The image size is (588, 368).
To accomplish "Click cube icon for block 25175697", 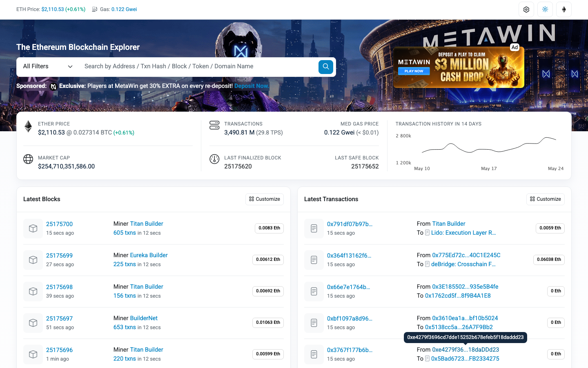I will (33, 323).
